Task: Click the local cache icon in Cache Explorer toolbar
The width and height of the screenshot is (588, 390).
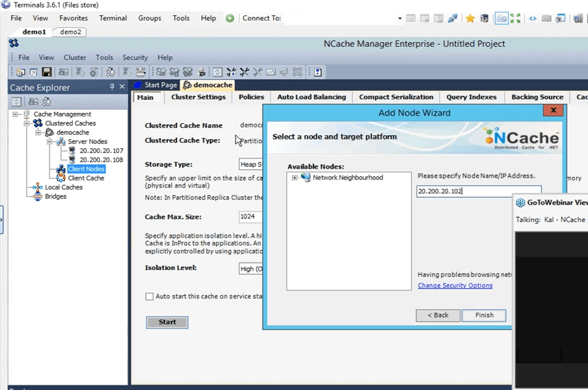Action: (x=47, y=101)
